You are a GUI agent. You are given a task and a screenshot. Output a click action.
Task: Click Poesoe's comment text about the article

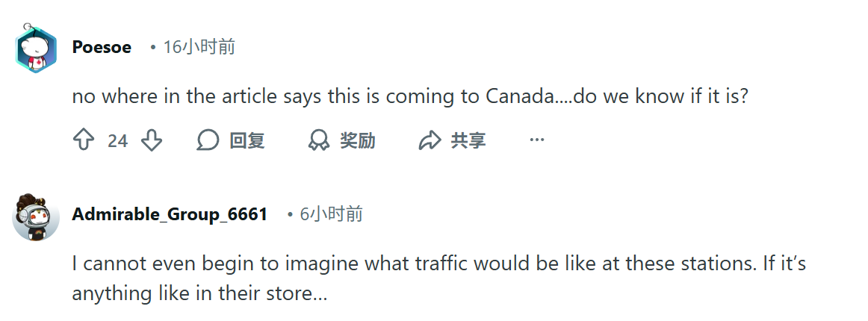coord(409,97)
